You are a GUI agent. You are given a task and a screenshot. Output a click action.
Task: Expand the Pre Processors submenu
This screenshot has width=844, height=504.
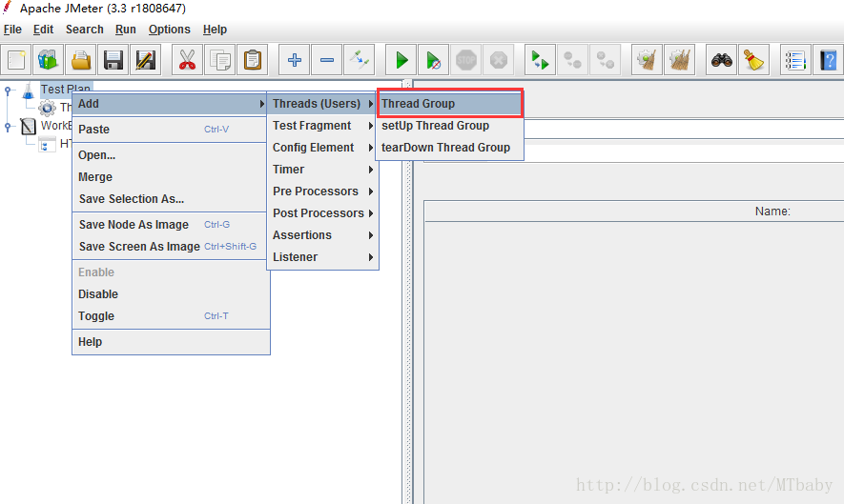click(322, 192)
